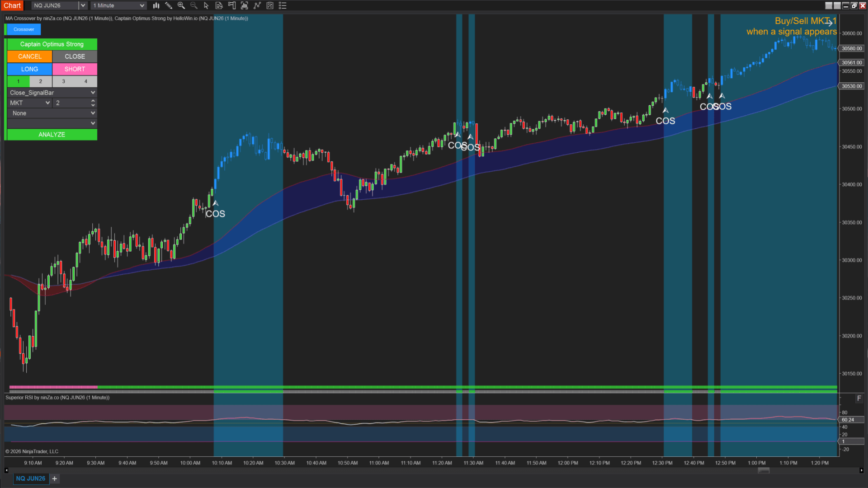Click the 30150.00 price axis label
This screenshot has height=488, width=868.
tap(852, 374)
